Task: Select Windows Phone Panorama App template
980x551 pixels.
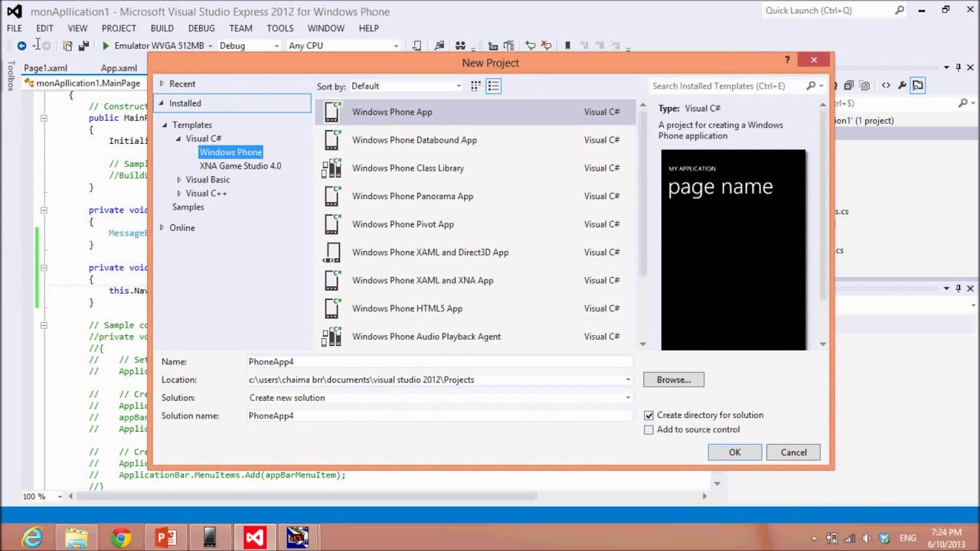Action: [x=475, y=196]
